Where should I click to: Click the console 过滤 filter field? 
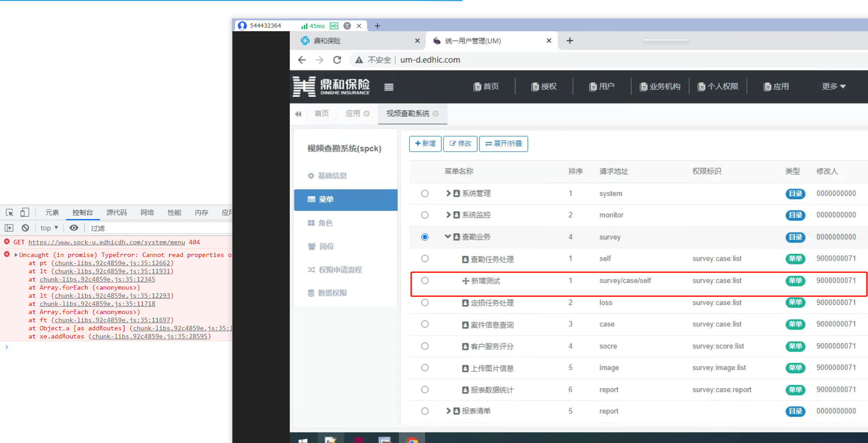160,228
